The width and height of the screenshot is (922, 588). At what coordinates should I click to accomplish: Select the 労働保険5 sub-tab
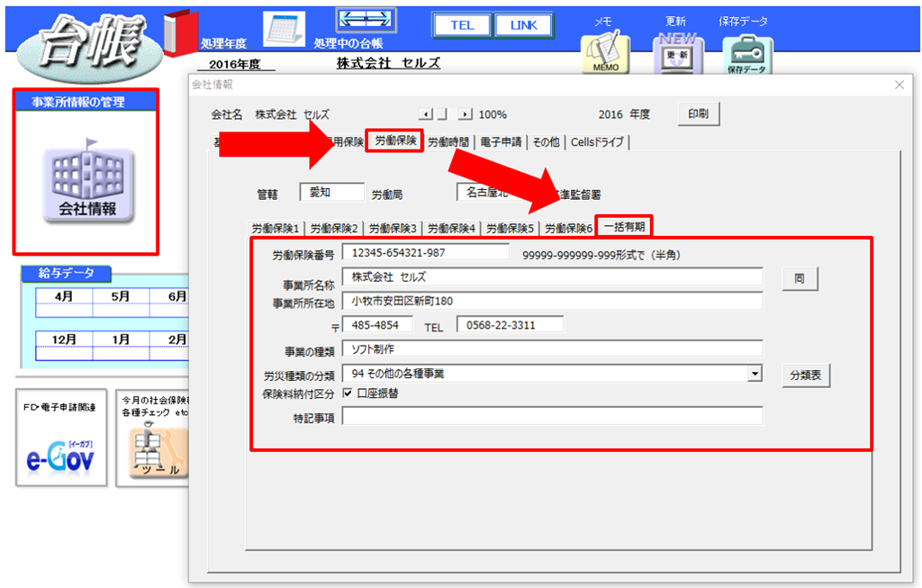[510, 229]
